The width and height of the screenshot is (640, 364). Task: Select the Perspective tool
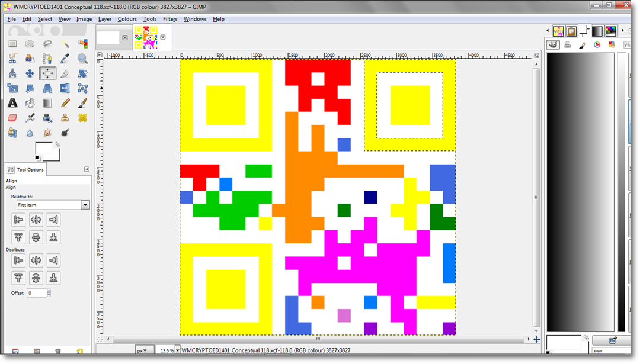click(47, 88)
